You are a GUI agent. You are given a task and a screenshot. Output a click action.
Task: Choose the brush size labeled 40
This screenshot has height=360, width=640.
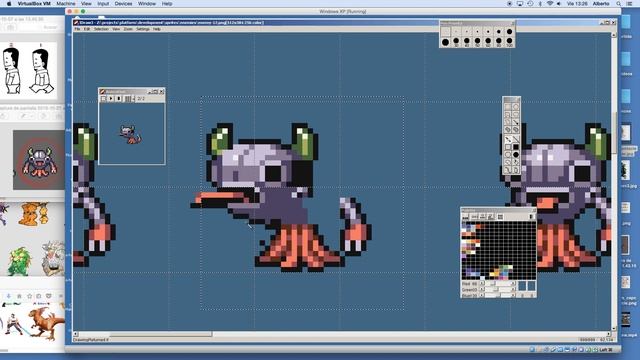click(x=467, y=42)
